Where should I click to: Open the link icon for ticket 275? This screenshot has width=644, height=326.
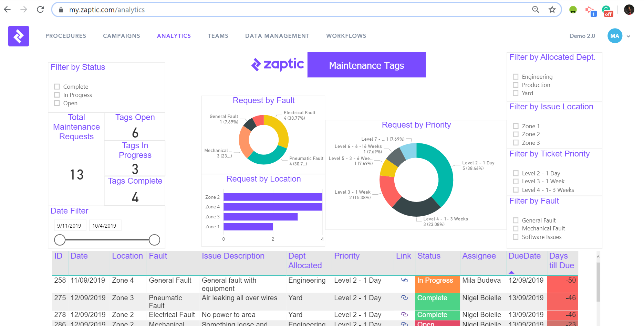[x=404, y=298]
